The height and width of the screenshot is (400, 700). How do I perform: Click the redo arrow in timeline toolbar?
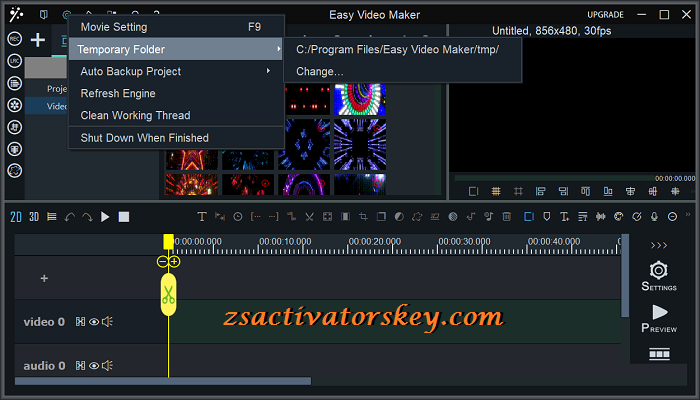[87, 217]
